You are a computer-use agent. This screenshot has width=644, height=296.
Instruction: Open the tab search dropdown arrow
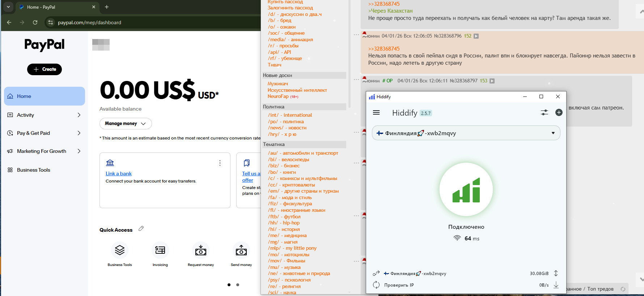[x=8, y=7]
